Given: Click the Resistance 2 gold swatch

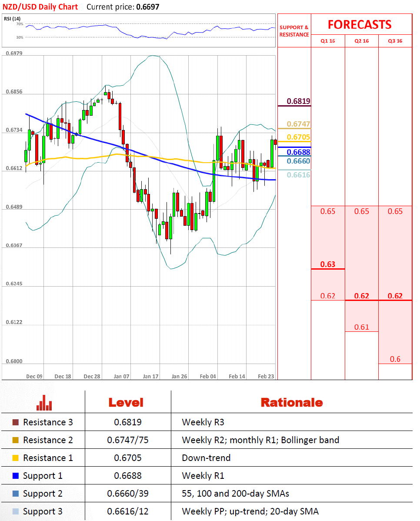Looking at the screenshot, I should [x=15, y=440].
